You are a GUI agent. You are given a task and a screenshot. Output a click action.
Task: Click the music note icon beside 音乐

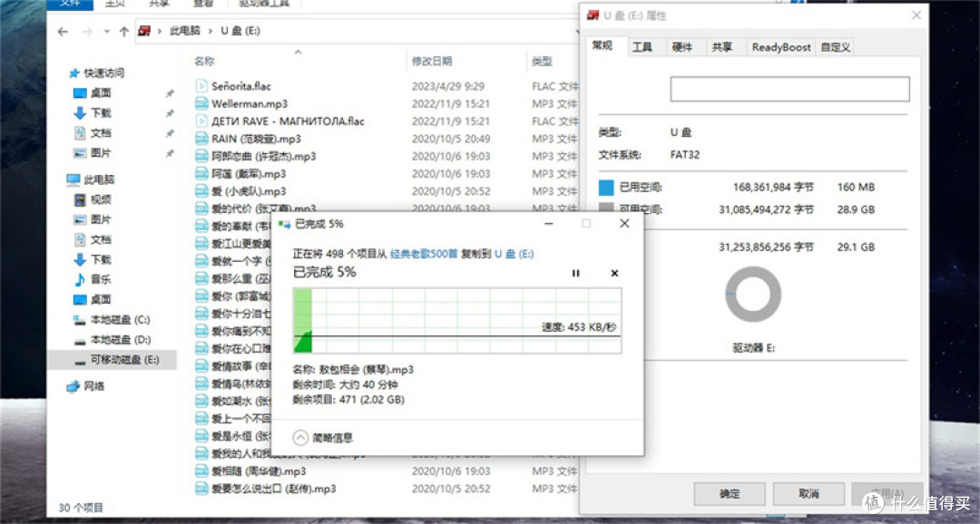click(x=80, y=279)
